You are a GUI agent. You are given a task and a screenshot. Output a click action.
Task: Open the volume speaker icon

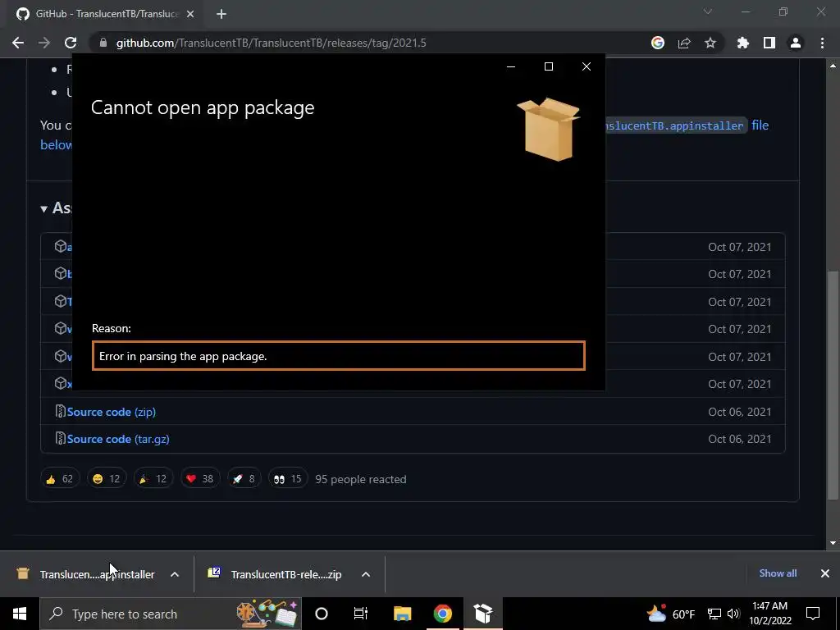[733, 614]
